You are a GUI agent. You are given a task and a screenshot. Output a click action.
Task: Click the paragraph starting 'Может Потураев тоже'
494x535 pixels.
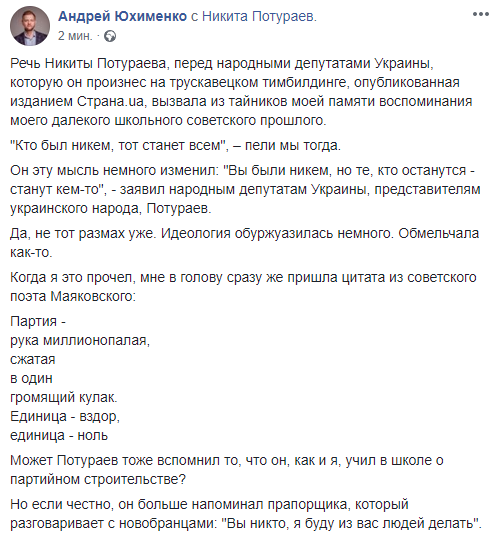point(227,470)
